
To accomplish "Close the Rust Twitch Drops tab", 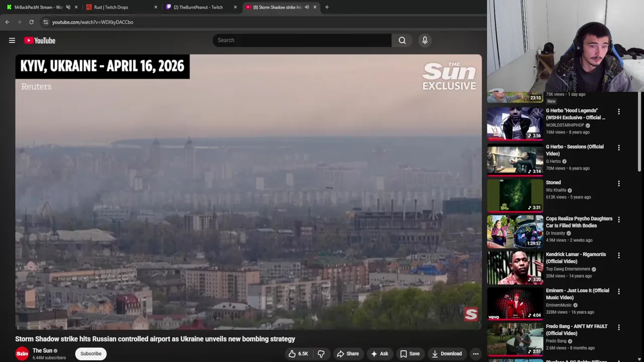I will pos(155,7).
